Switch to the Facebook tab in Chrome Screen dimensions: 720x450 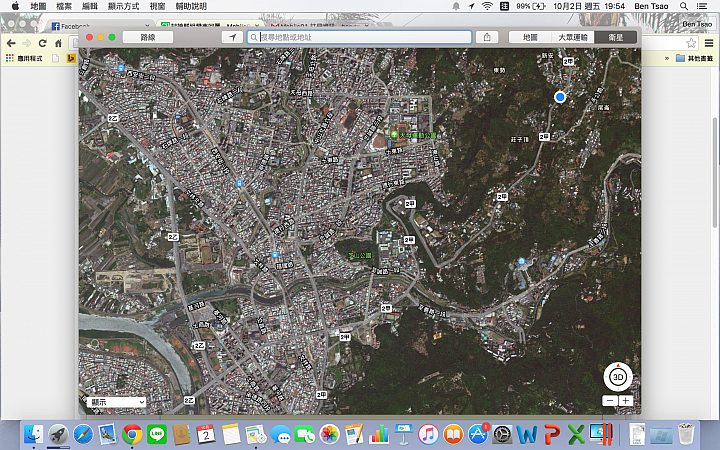click(101, 26)
